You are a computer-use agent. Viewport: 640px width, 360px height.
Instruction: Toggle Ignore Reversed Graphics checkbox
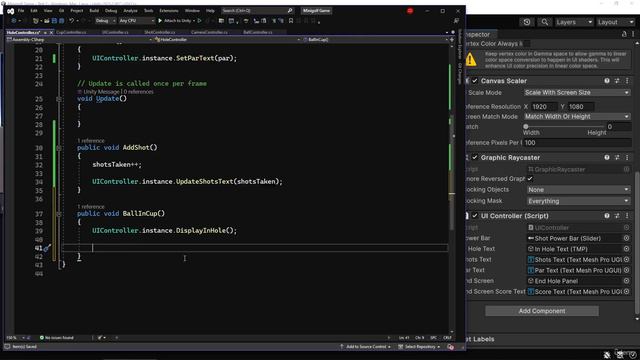[x=530, y=179]
